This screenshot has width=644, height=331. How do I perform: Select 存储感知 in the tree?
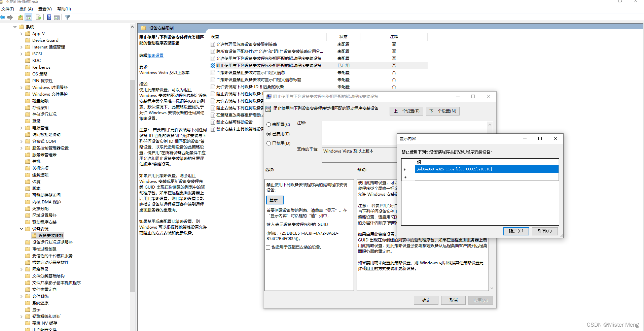[x=40, y=108]
